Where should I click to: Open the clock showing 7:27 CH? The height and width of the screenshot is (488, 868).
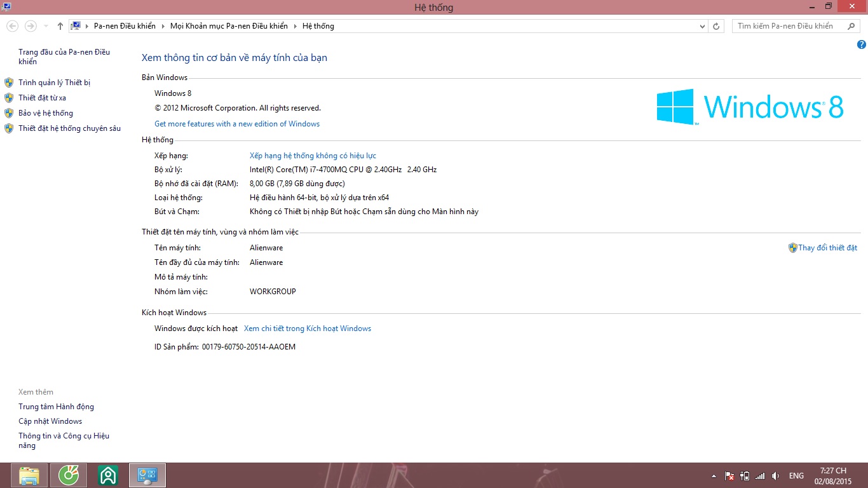(x=833, y=476)
